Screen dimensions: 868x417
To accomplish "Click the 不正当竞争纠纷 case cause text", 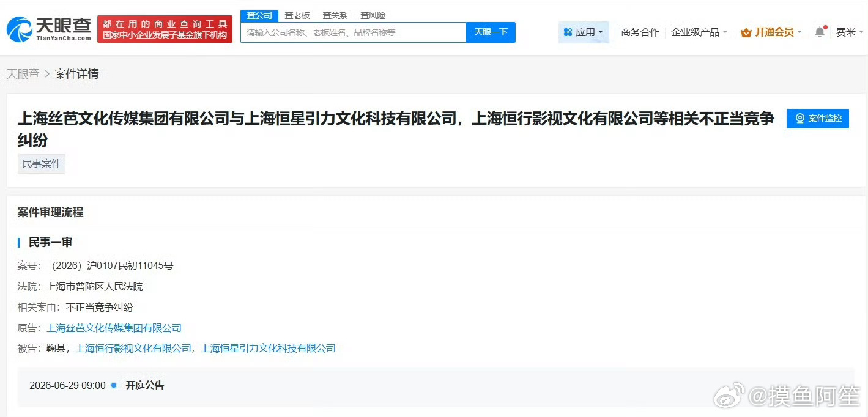I will point(99,308).
